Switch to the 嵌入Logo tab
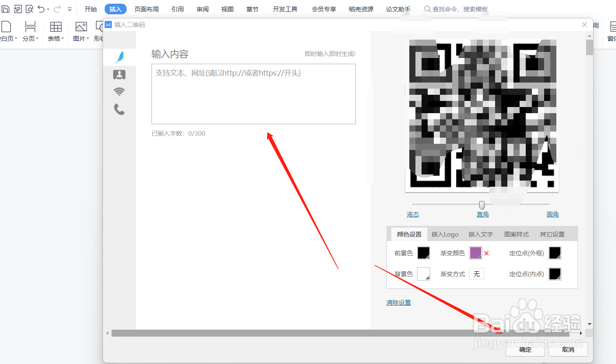Image resolution: width=616 pixels, height=364 pixels. point(445,234)
